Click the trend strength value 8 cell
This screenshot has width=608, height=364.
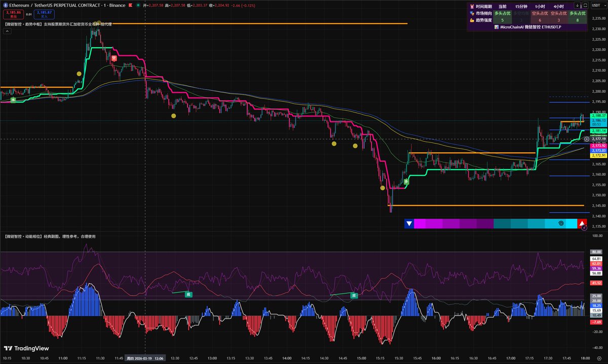pyautogui.click(x=577, y=20)
